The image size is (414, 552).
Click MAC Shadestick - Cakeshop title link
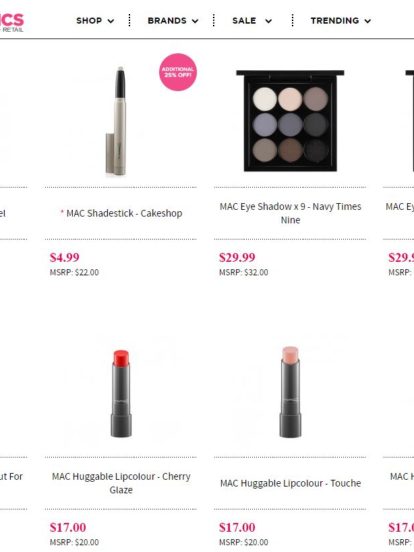[x=124, y=213]
